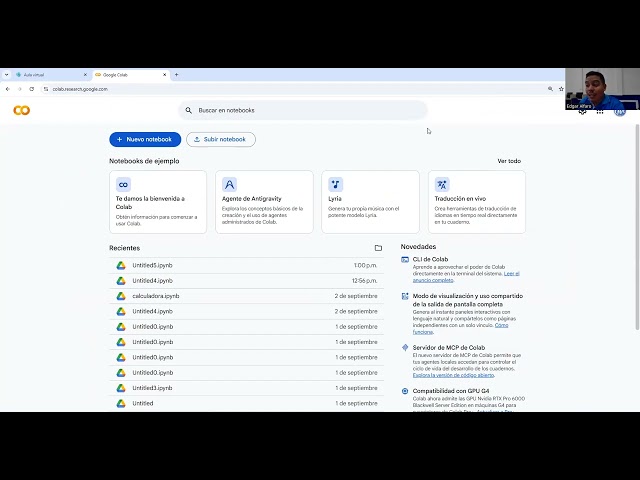Viewport: 640px width, 480px height.
Task: Open Untitled5.ipynb from recent notebooks
Action: [x=247, y=265]
